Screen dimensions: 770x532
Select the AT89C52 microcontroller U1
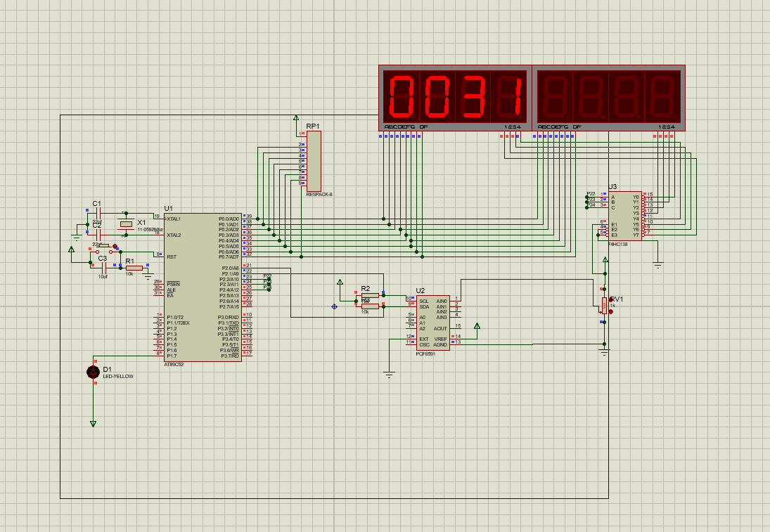203,287
